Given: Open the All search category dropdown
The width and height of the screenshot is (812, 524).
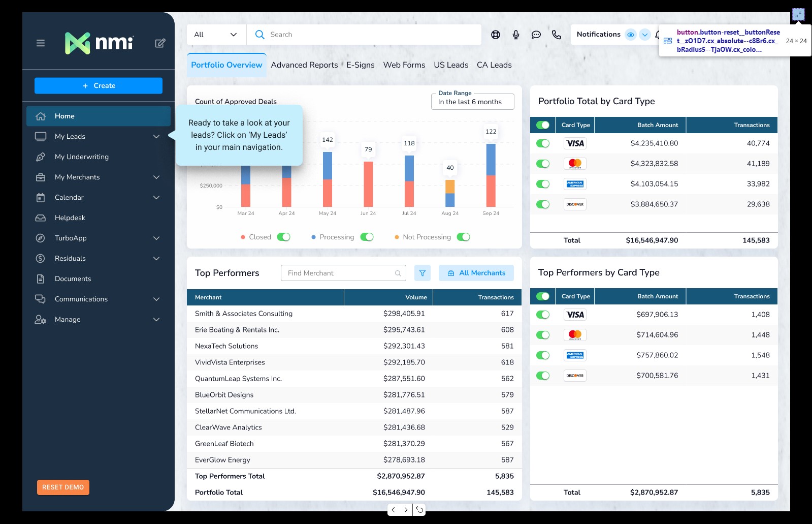Looking at the screenshot, I should click(216, 35).
